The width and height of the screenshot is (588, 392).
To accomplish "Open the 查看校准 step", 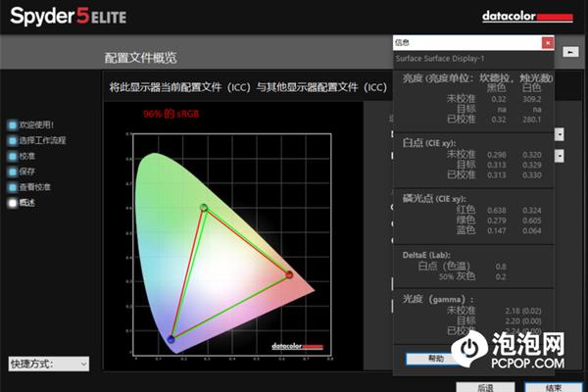I will 13,187.
